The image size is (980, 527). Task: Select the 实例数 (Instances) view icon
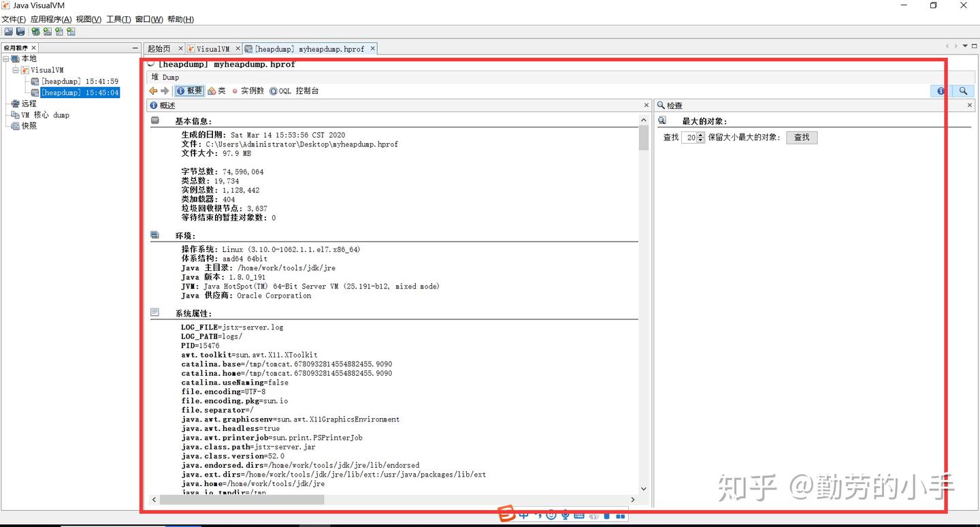(250, 91)
